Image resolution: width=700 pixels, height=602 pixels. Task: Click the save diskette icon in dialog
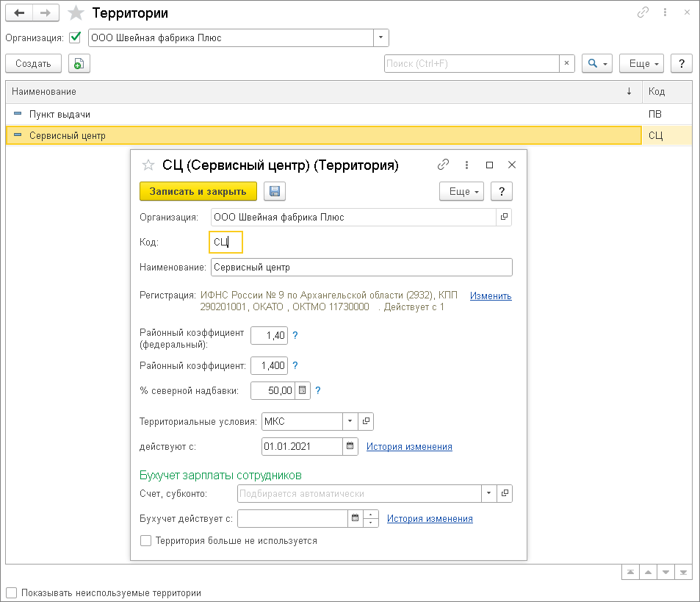pyautogui.click(x=275, y=191)
